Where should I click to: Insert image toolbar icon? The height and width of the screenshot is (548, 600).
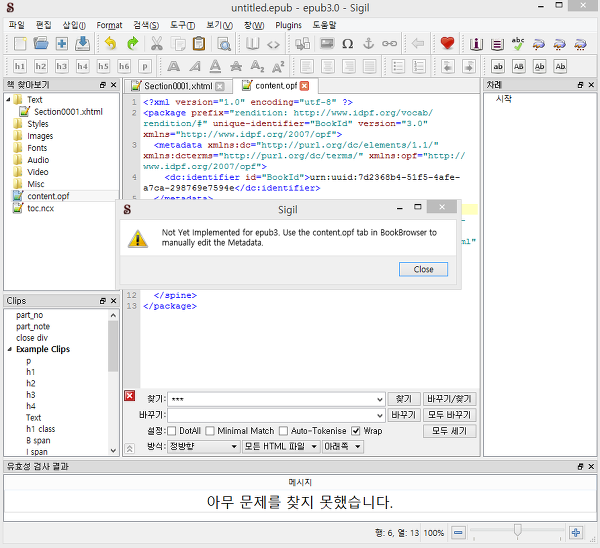tap(327, 44)
